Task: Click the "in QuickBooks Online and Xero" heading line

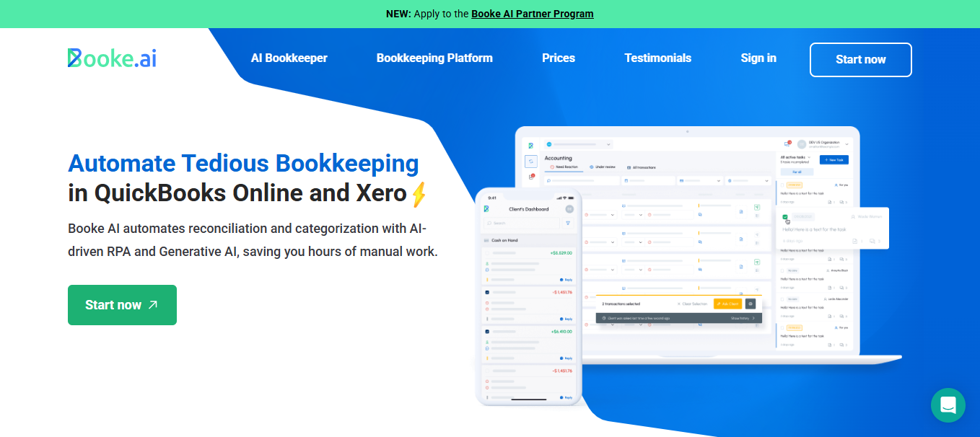Action: pyautogui.click(x=237, y=194)
